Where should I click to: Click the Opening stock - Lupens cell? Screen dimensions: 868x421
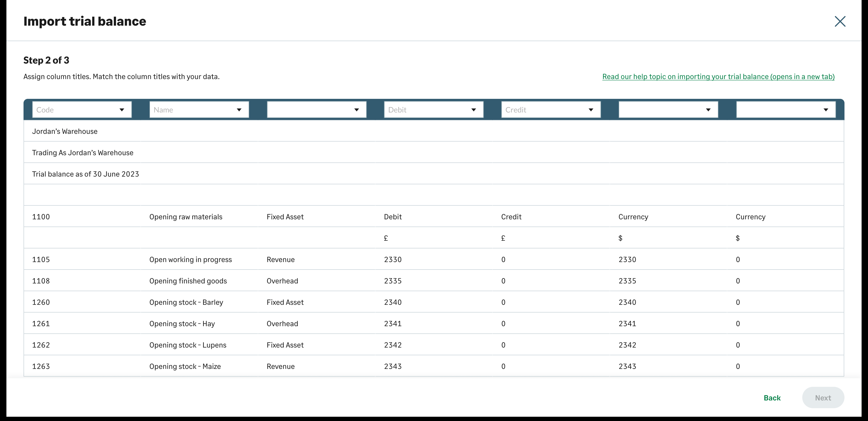pyautogui.click(x=188, y=345)
